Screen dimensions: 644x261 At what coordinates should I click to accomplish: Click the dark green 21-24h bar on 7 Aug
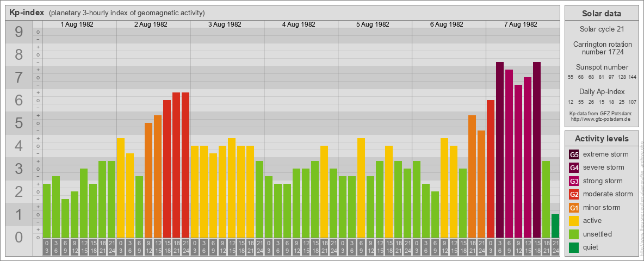click(x=555, y=226)
